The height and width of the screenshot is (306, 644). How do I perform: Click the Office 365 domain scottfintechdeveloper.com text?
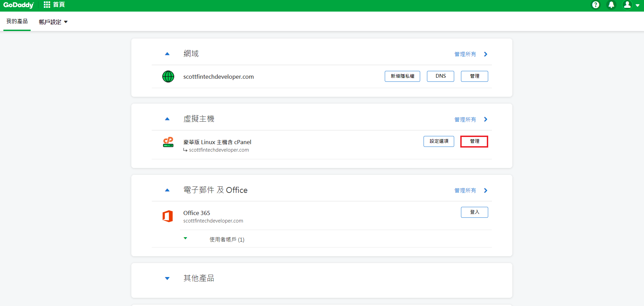(213, 221)
